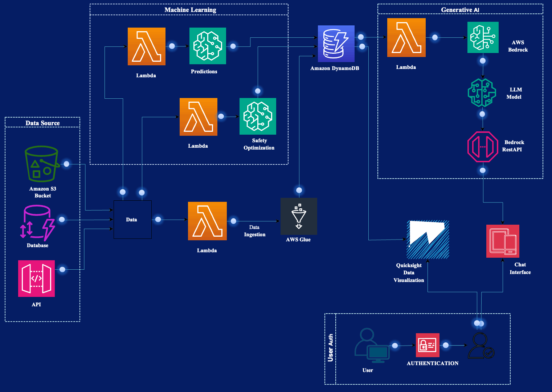
Task: Click connector dot right of User icon
Action: [x=395, y=346]
